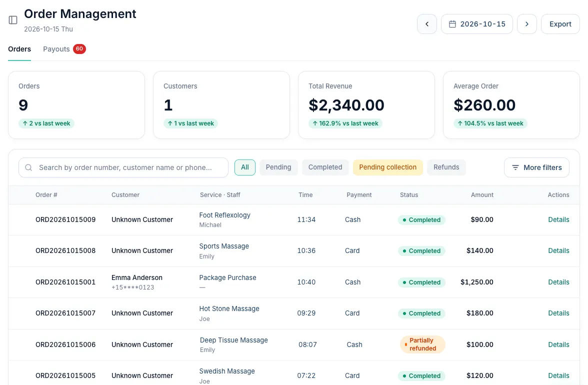Click the 104.5% vs last week badge
Screen dimensions: 588x385
click(490, 123)
